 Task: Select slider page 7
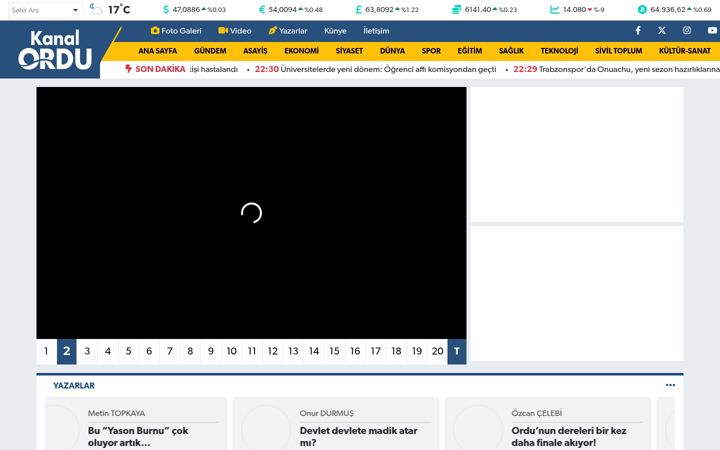click(170, 351)
